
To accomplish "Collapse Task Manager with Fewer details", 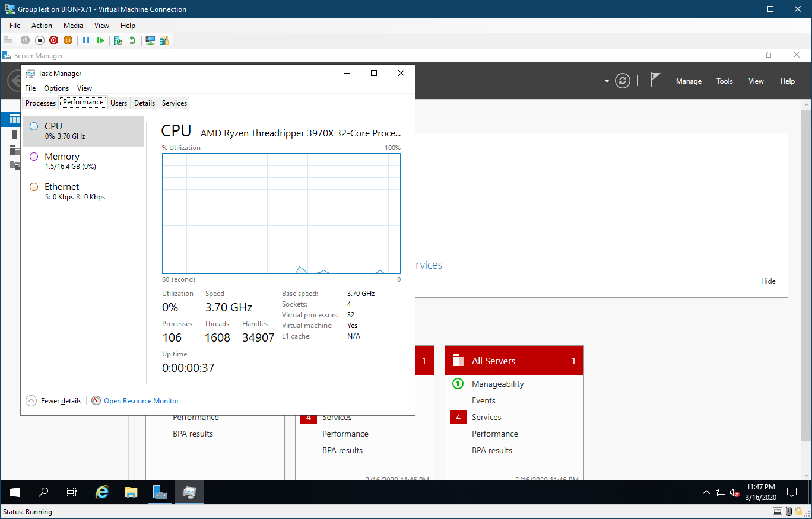I will (54, 400).
